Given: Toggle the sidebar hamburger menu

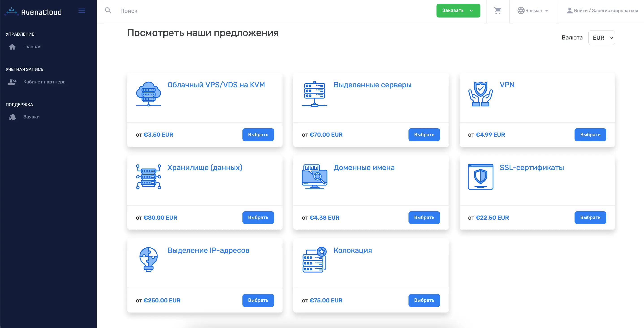Looking at the screenshot, I should tap(82, 11).
